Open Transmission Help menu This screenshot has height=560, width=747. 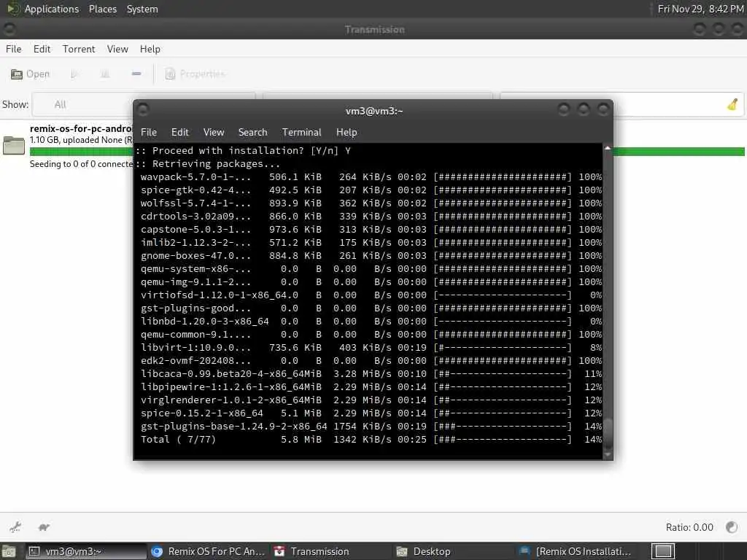pyautogui.click(x=150, y=49)
